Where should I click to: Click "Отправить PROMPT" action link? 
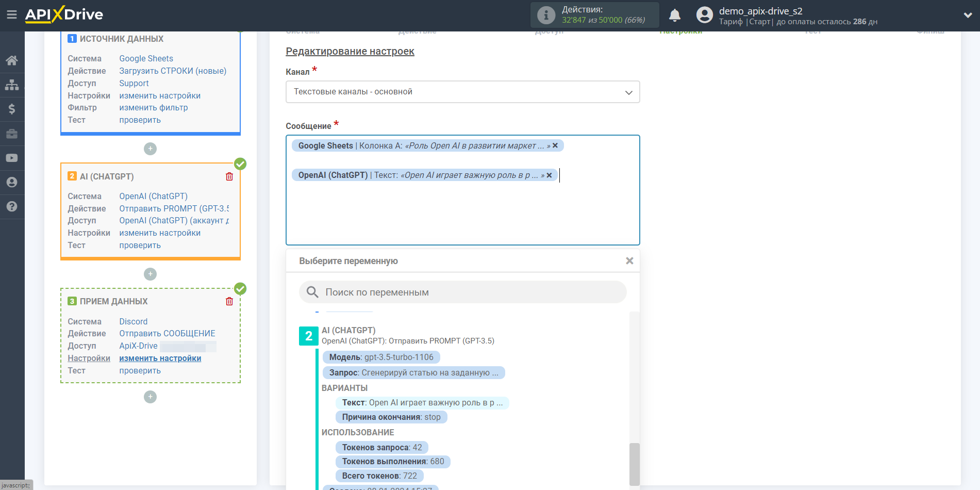[174, 208]
